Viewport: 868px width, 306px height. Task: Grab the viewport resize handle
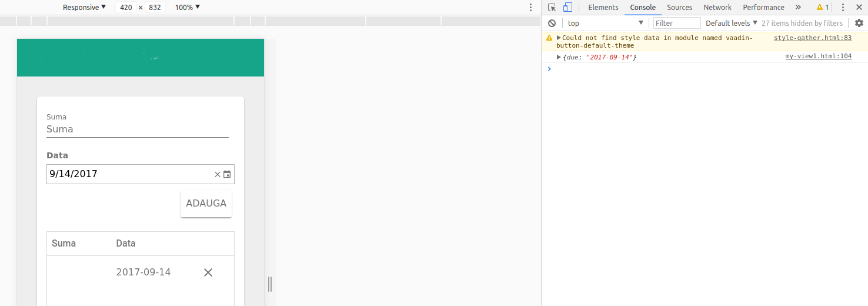[x=270, y=284]
